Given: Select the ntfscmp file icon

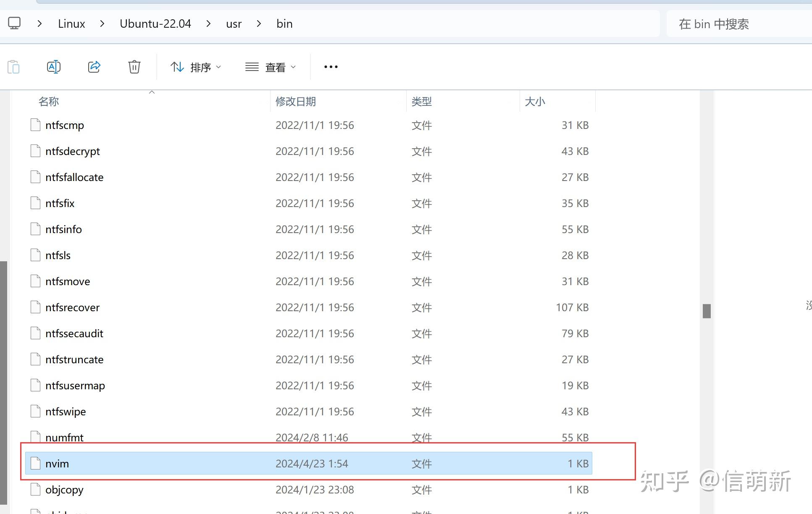Looking at the screenshot, I should click(x=36, y=125).
